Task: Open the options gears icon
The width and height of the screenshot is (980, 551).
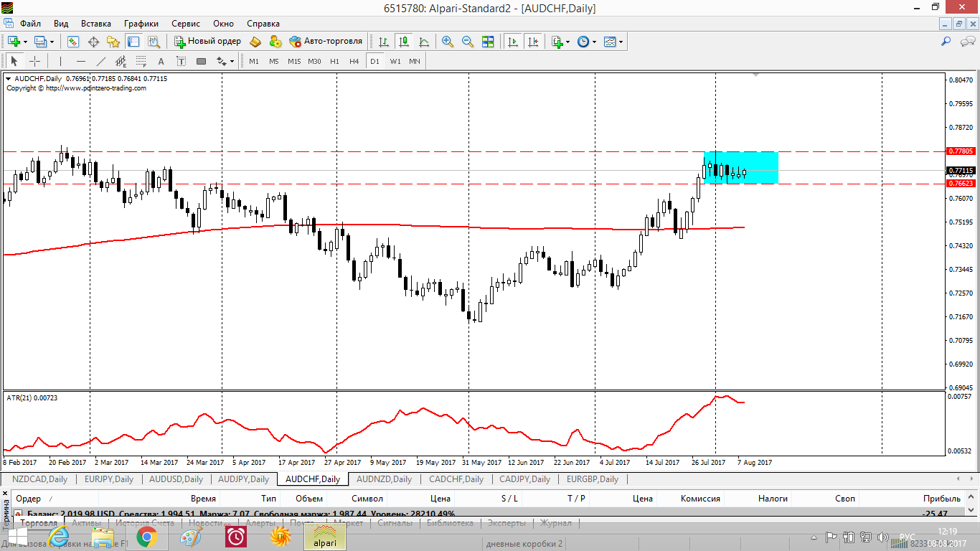Action: point(275,42)
